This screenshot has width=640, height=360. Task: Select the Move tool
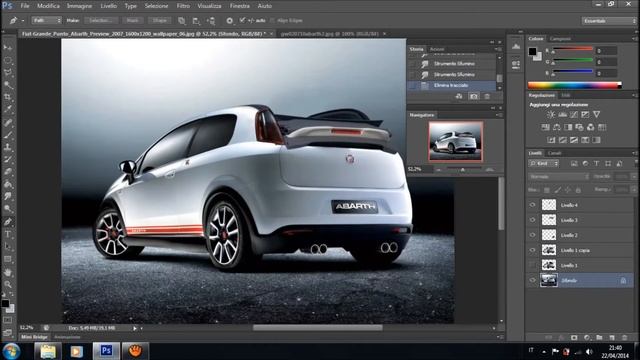pos(8,48)
